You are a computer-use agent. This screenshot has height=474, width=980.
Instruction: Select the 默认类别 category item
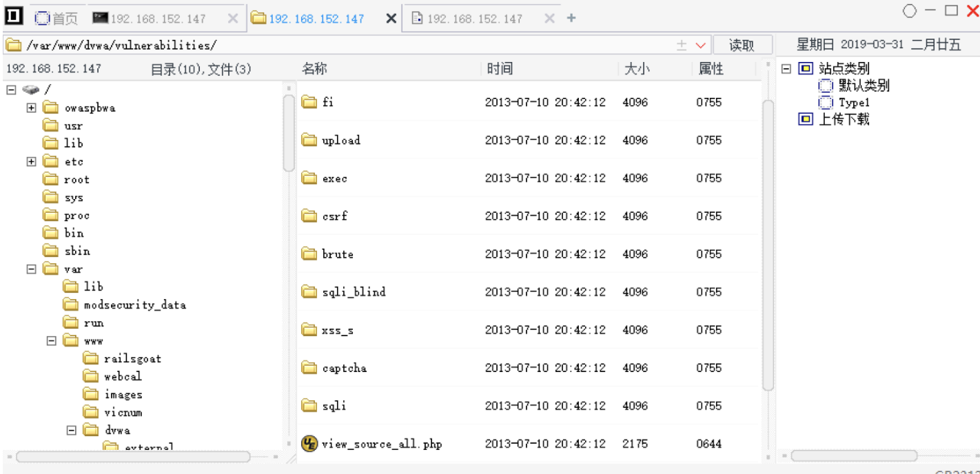coord(863,85)
